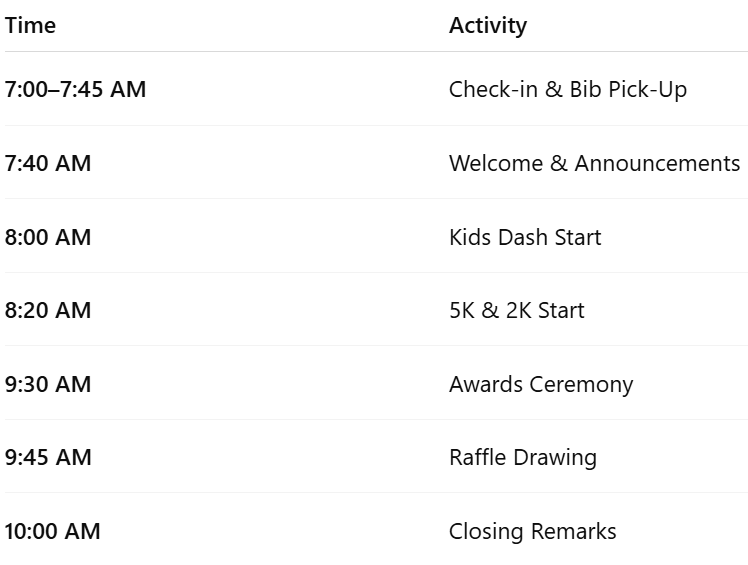Screen dimensions: 748x565
Task: Select the 7:00–7:45 AM time cell
Action: (75, 89)
